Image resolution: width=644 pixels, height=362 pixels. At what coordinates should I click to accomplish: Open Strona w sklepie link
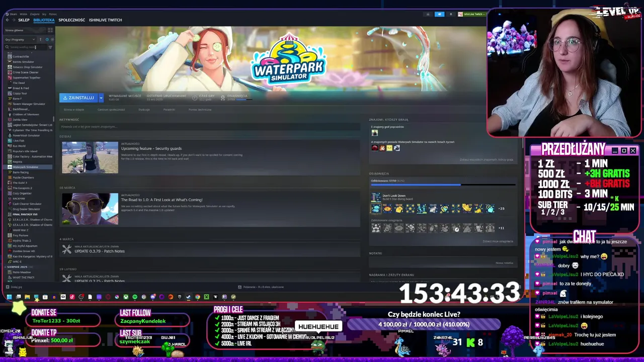(x=74, y=110)
